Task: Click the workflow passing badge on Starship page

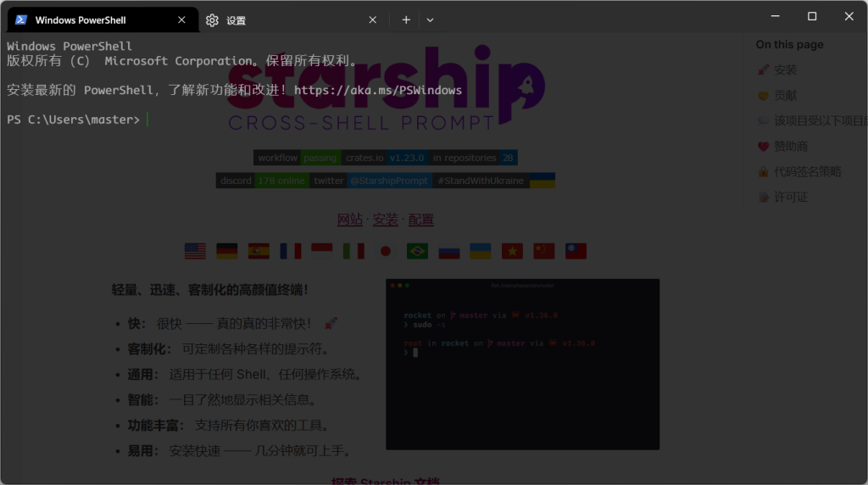Action: pyautogui.click(x=298, y=158)
